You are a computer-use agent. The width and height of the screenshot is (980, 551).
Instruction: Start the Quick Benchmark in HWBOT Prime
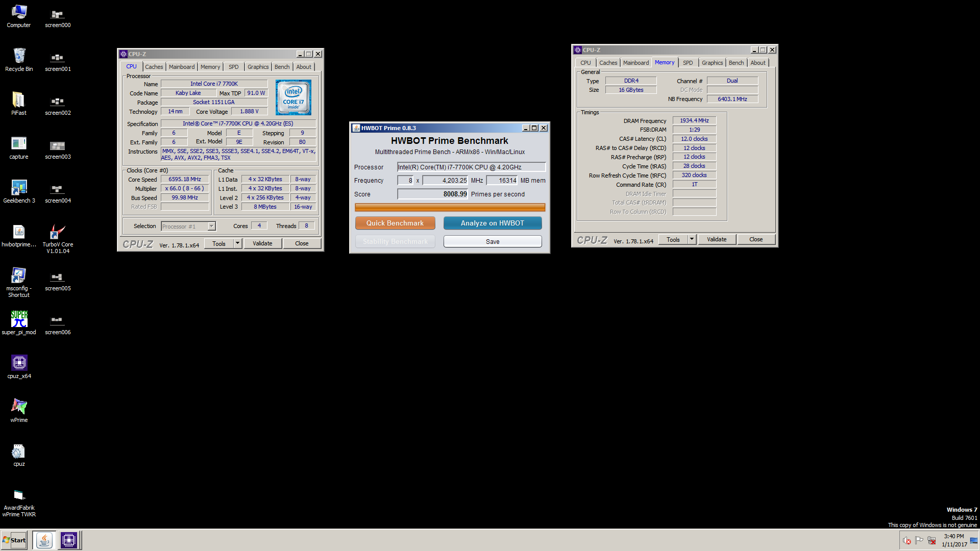(395, 223)
